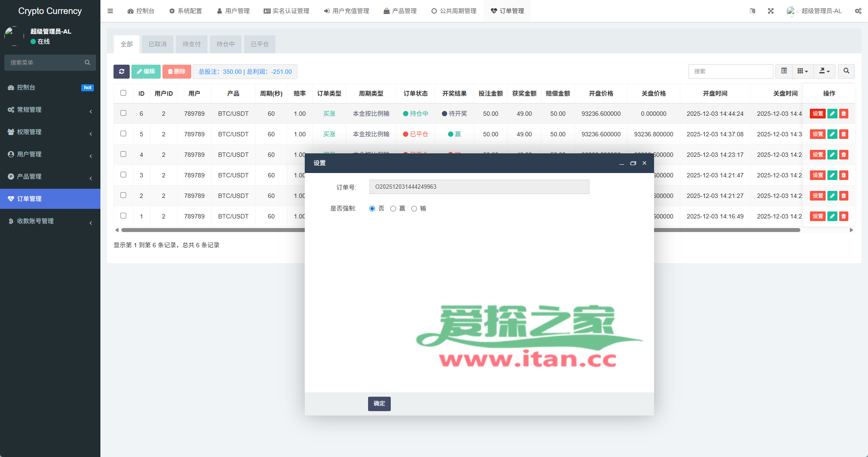Expand the 用户管理 sidebar section

tap(50, 154)
